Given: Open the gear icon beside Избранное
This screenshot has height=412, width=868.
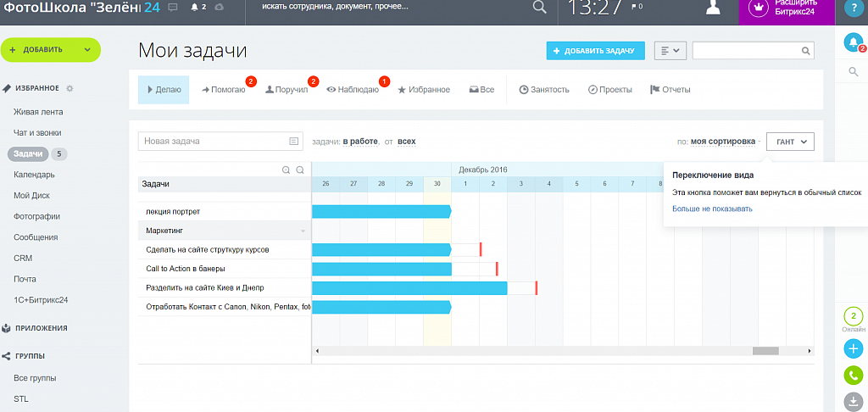Looking at the screenshot, I should [70, 88].
